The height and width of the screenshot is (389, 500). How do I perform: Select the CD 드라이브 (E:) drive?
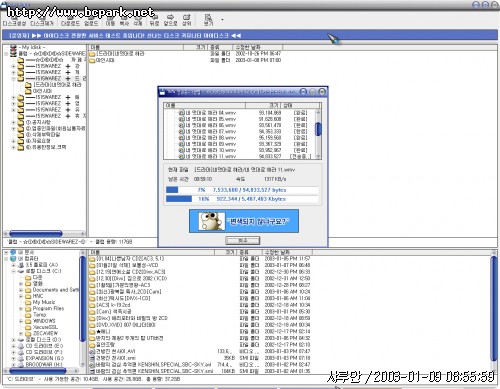click(40, 346)
